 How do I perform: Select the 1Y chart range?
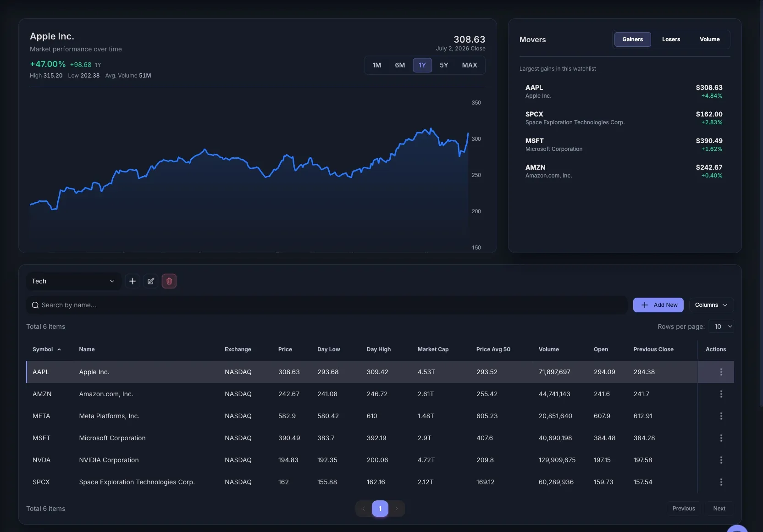[x=422, y=65]
